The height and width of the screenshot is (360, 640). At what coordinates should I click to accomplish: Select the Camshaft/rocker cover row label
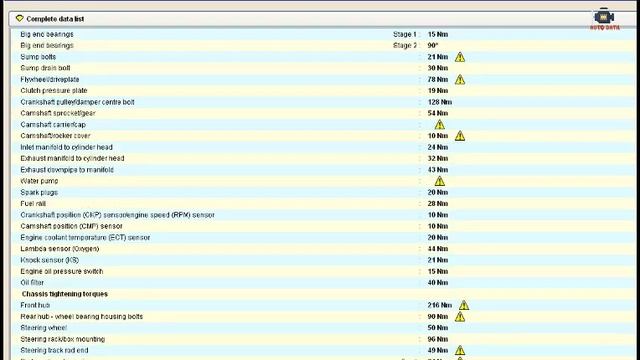click(x=55, y=136)
